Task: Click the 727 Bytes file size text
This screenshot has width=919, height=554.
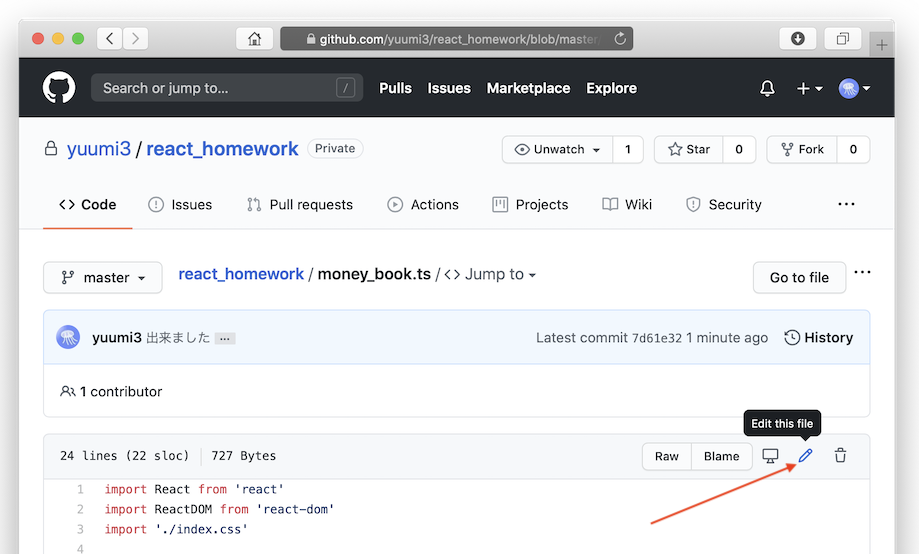Action: 244,456
